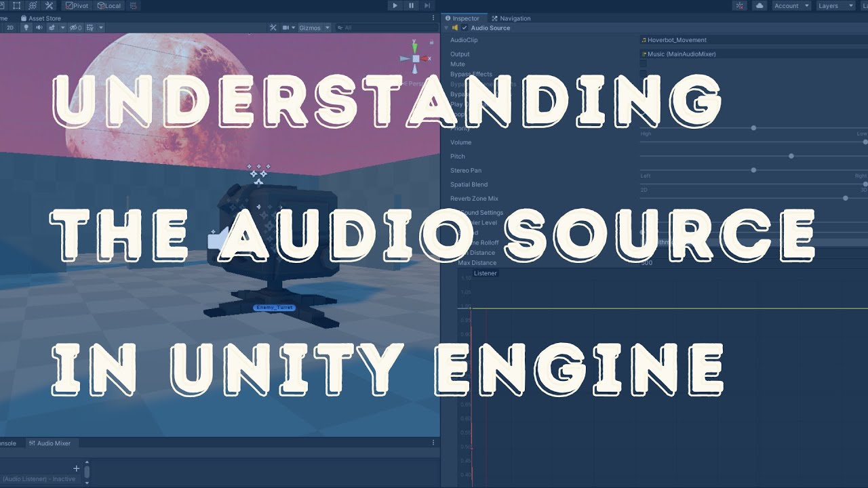Adjust the Spatial Blend slider handle

point(865,184)
